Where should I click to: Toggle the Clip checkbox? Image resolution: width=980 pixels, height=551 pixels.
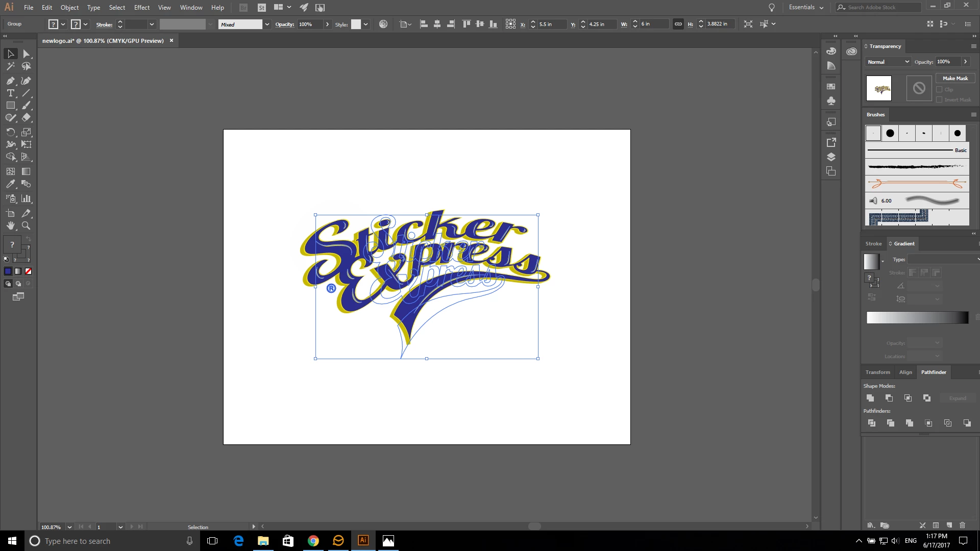tap(939, 89)
